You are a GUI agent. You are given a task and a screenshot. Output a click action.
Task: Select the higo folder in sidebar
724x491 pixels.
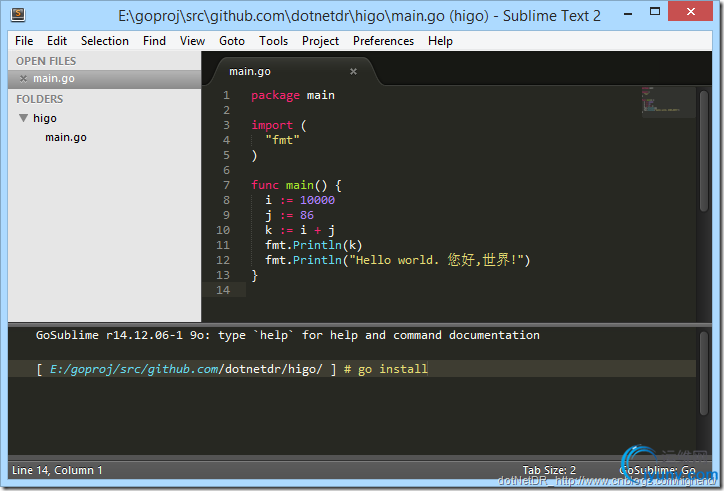coord(45,118)
